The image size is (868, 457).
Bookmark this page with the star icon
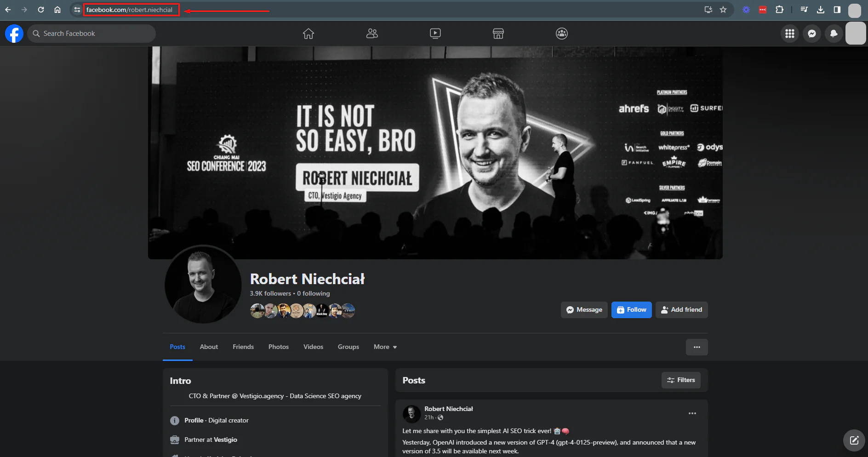723,10
